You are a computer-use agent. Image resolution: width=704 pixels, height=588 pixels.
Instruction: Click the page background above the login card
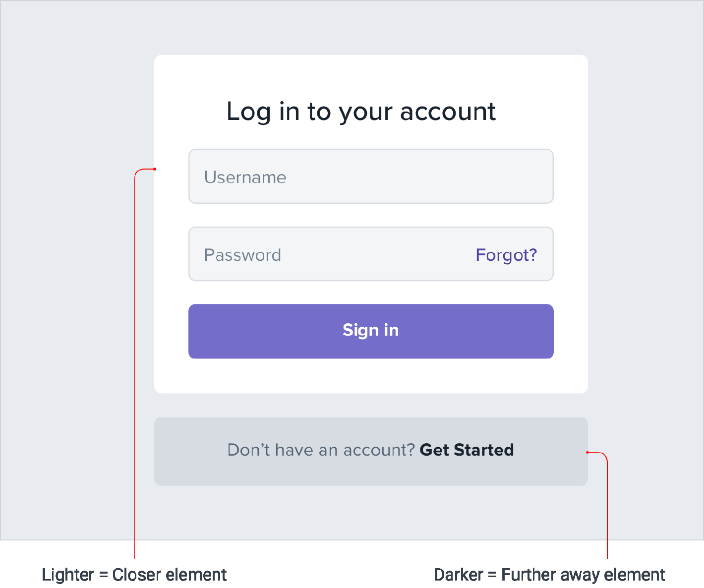point(371,27)
